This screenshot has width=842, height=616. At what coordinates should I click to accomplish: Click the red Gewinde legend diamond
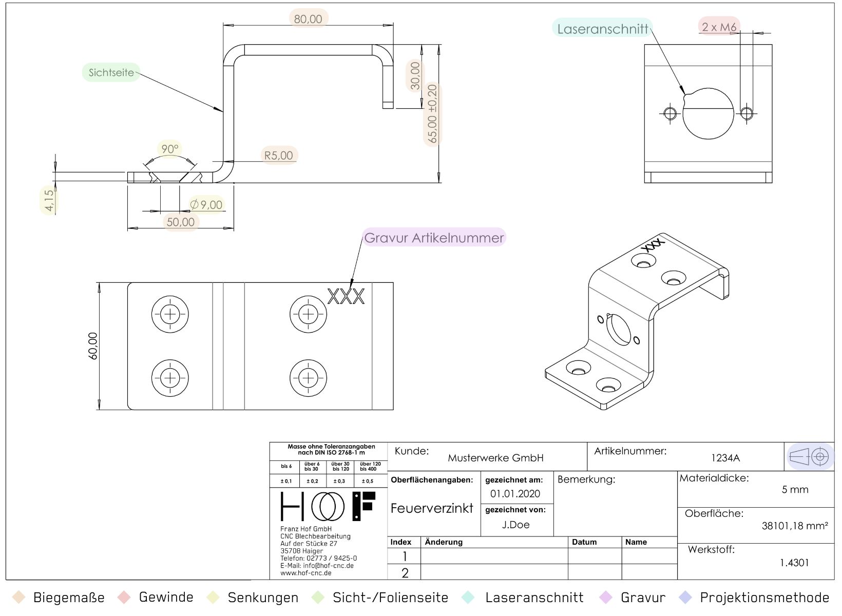(124, 598)
